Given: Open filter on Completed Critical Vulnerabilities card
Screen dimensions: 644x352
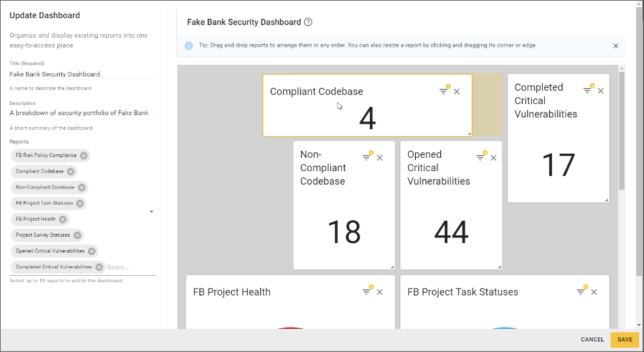Looking at the screenshot, I should point(587,91).
